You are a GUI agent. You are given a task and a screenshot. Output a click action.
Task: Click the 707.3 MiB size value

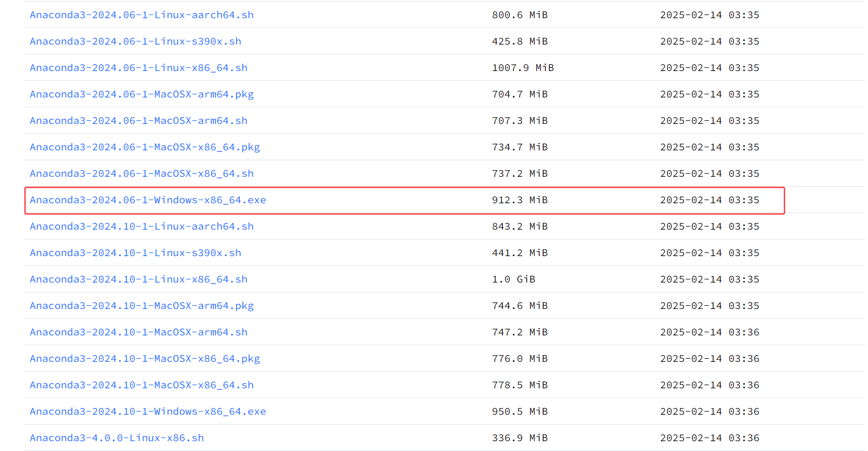click(520, 121)
